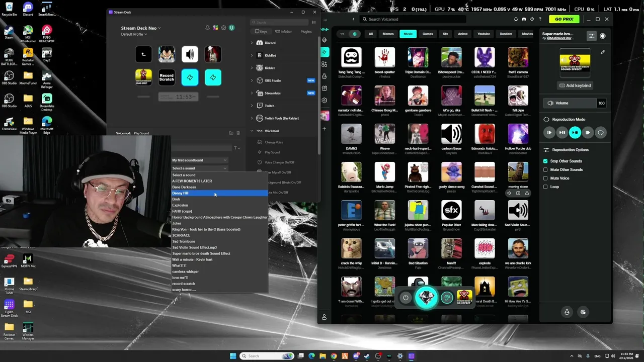Select the Anime category tab
This screenshot has height=362, width=644.
[x=463, y=34]
